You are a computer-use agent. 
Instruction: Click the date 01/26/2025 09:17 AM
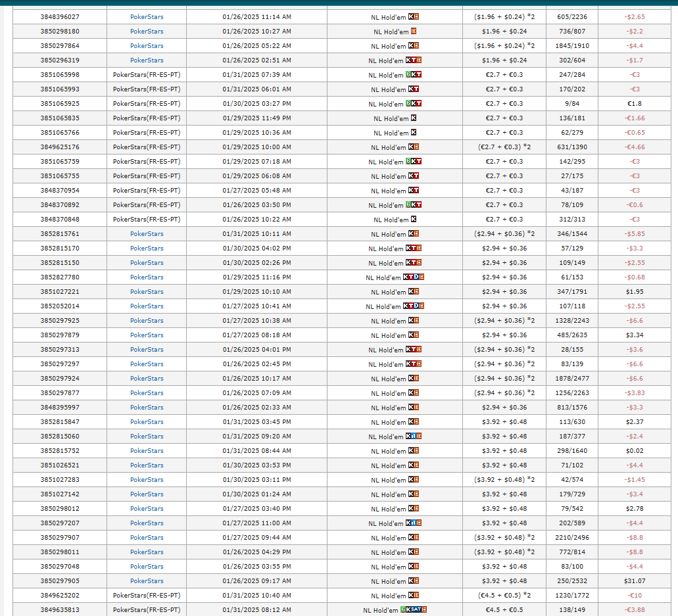[x=257, y=580]
